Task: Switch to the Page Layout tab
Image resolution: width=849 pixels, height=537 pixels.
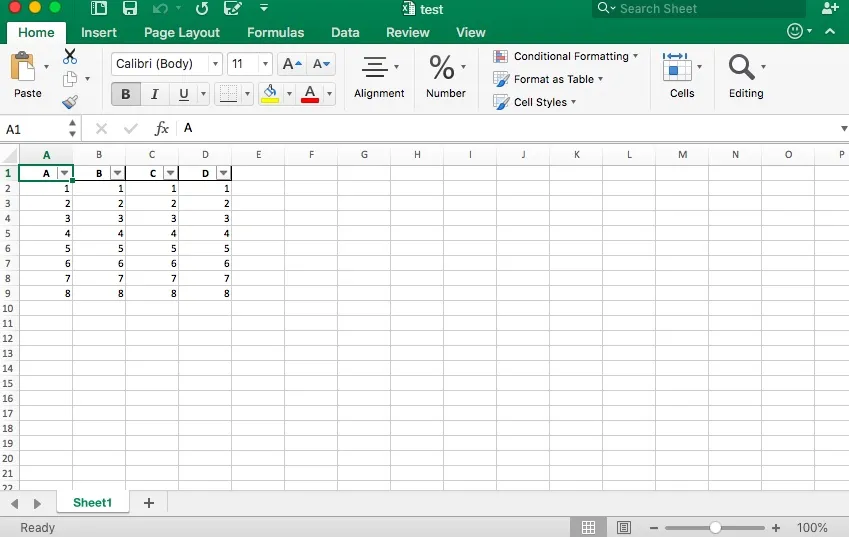Action: (182, 32)
